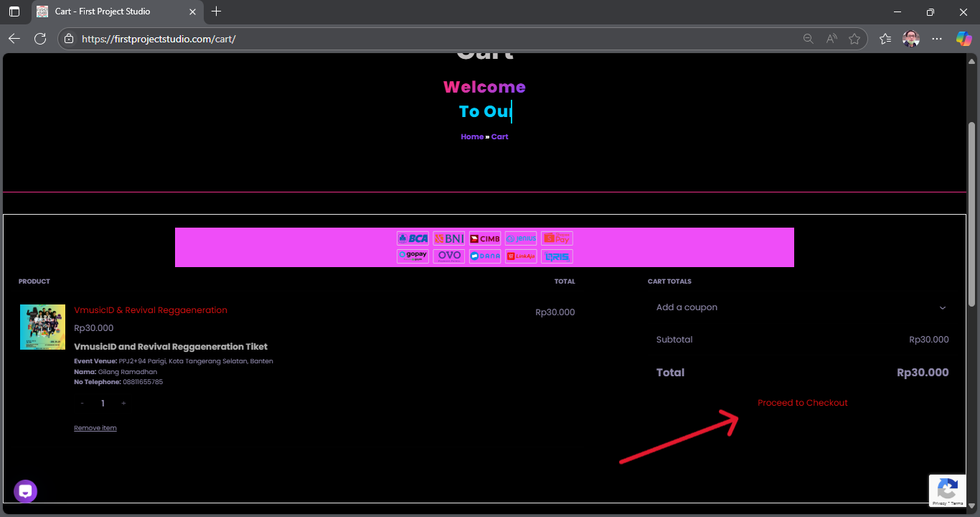The height and width of the screenshot is (517, 980).
Task: Click Proceed to Checkout
Action: pos(803,403)
